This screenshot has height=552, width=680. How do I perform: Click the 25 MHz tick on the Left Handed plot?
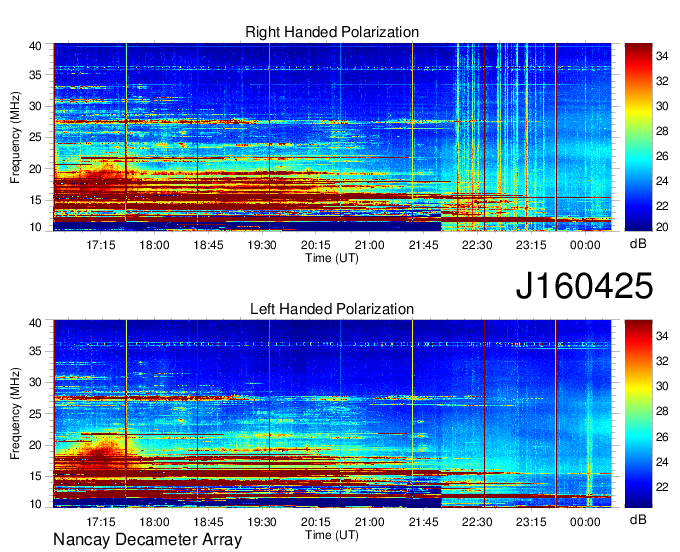36,414
